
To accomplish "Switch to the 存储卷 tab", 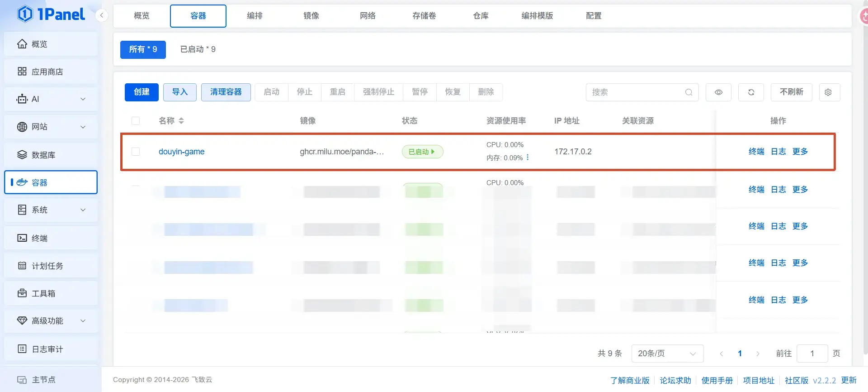I will [x=424, y=16].
